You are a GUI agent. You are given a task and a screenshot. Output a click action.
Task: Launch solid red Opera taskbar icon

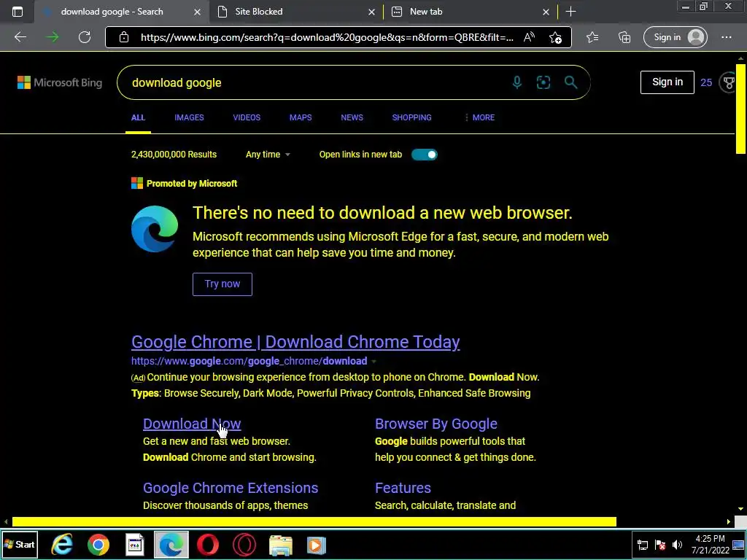208,545
